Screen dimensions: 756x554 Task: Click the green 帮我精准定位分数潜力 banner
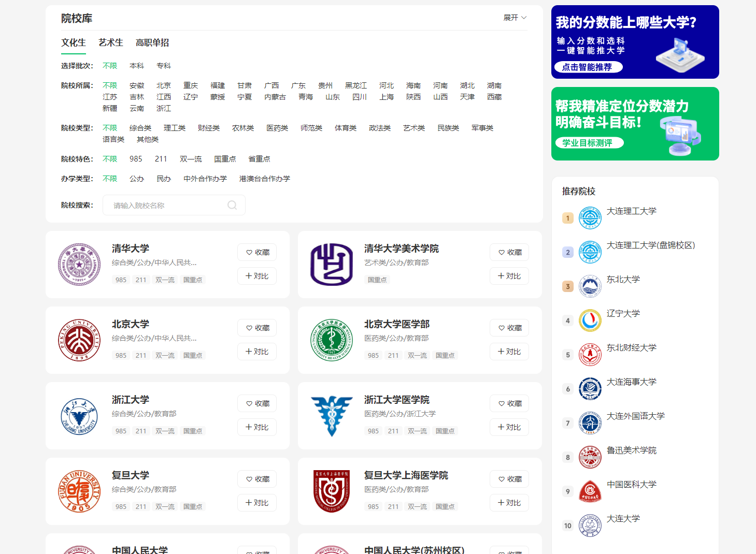pyautogui.click(x=635, y=124)
